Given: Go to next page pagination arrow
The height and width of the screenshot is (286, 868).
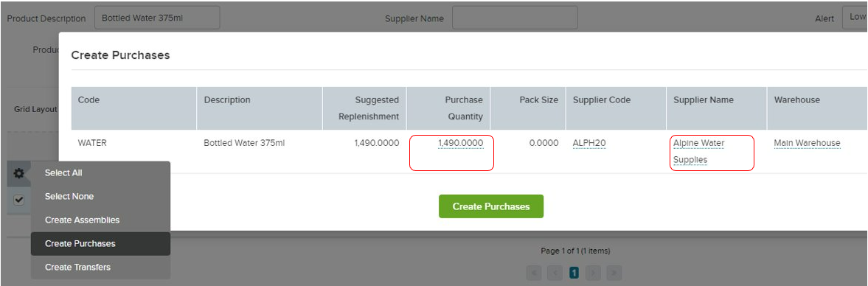Looking at the screenshot, I should (594, 272).
